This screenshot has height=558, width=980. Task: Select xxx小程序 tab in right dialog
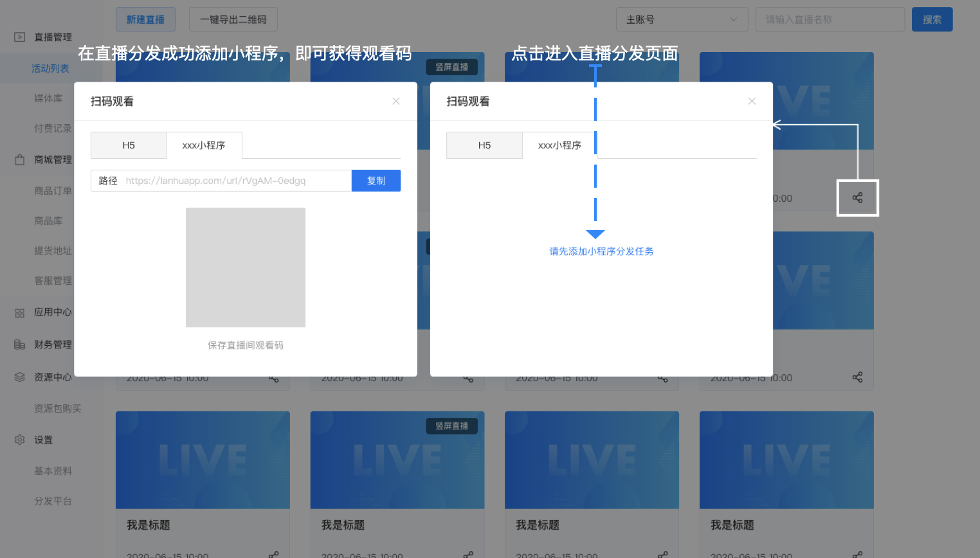point(559,145)
